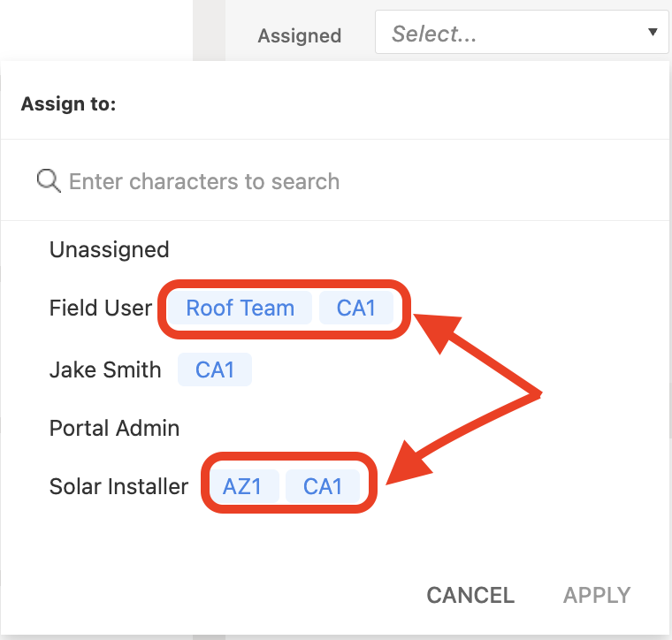Click the Assign to: header

69,103
